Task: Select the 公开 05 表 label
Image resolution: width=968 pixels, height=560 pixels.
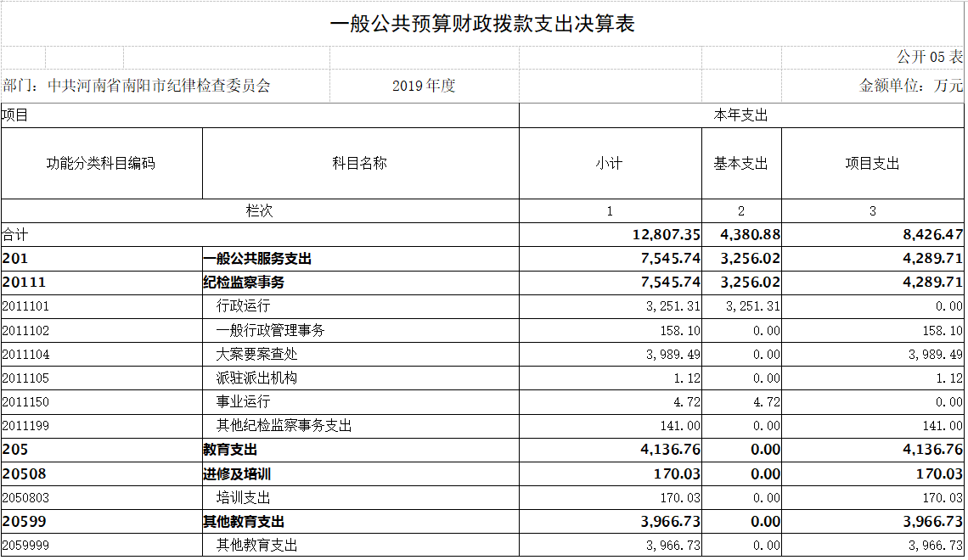Action: [x=930, y=57]
